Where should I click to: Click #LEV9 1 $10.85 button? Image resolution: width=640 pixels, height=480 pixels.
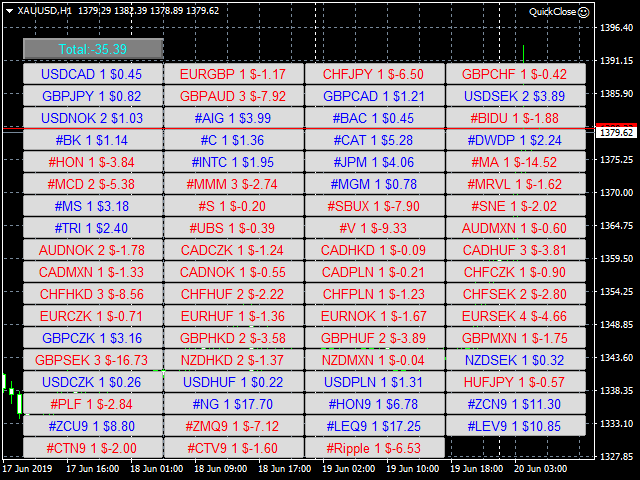pyautogui.click(x=516, y=427)
